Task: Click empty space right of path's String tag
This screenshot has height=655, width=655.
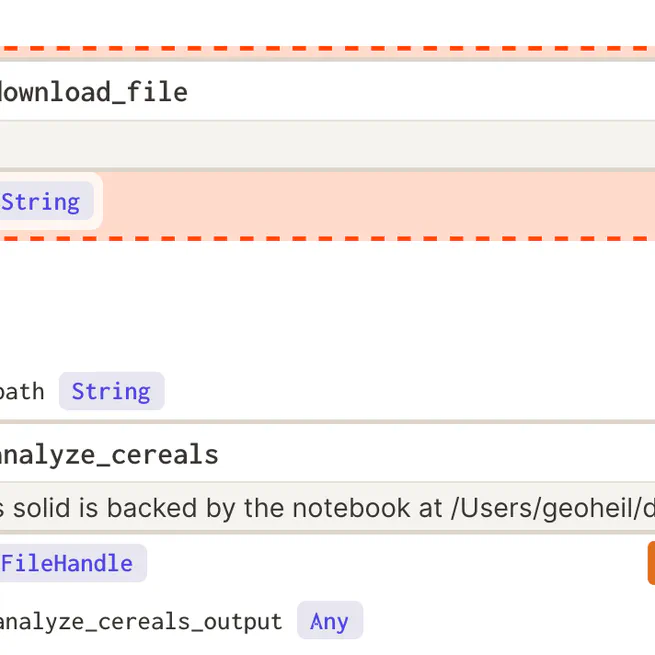Action: point(400,391)
